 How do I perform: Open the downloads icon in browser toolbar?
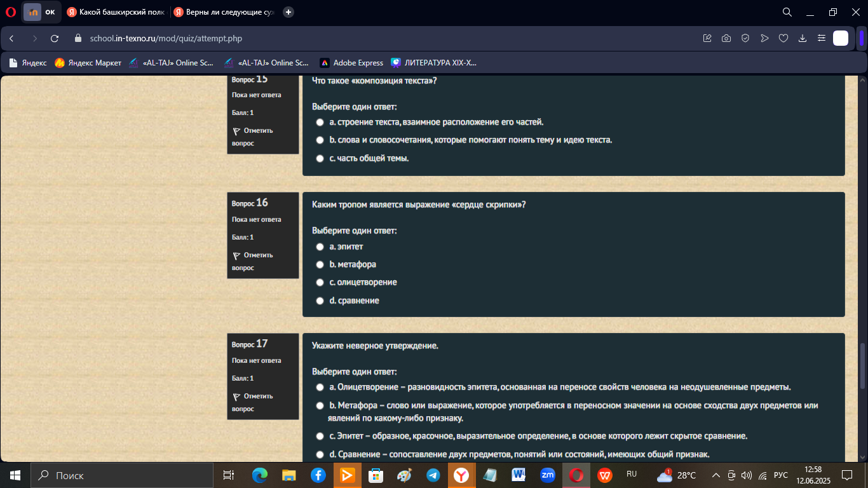[803, 38]
